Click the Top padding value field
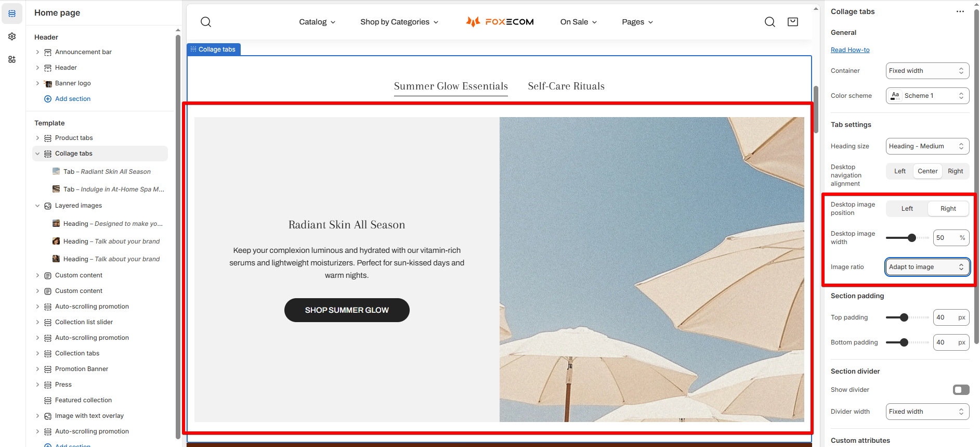 pos(951,317)
